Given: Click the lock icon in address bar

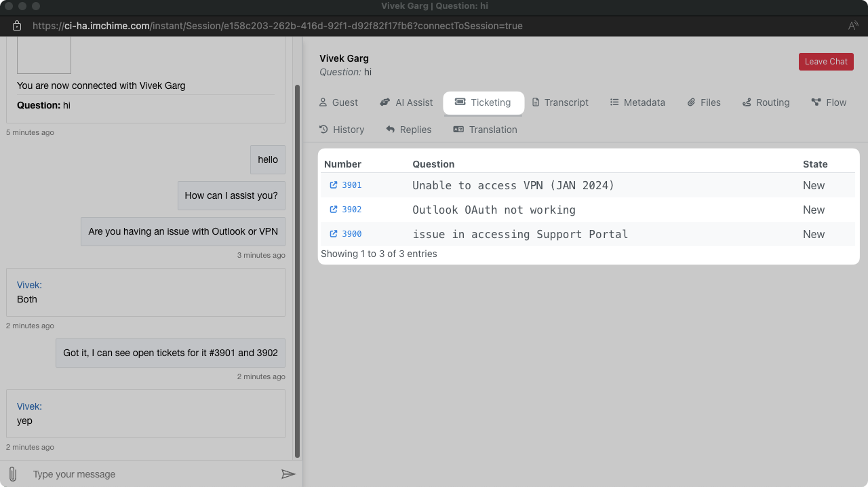Looking at the screenshot, I should coord(18,26).
